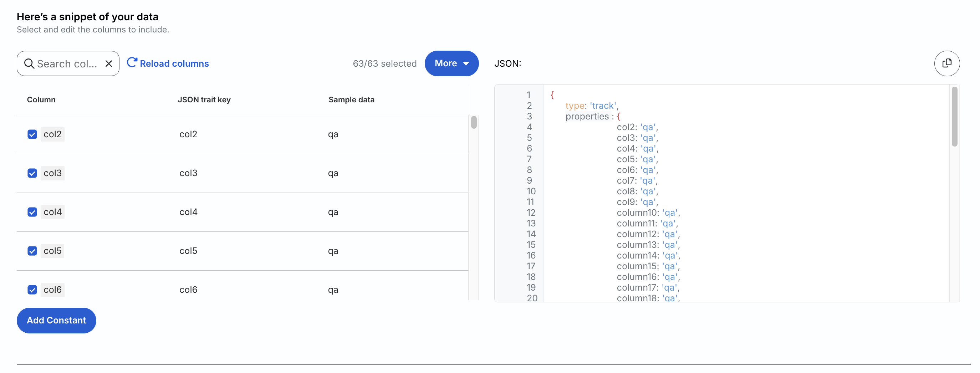Viewport: 980px width, 373px height.
Task: Click the JSON trait key header
Action: [x=204, y=99]
